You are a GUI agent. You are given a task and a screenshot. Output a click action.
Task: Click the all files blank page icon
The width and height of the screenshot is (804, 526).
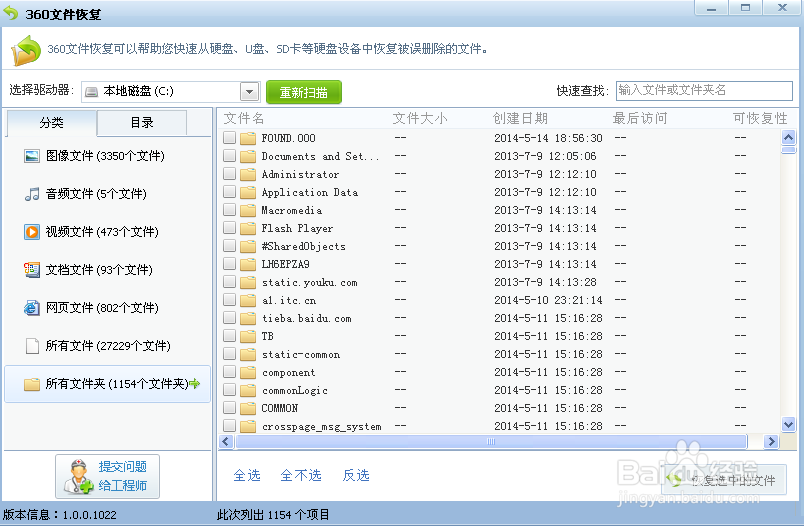[x=32, y=346]
